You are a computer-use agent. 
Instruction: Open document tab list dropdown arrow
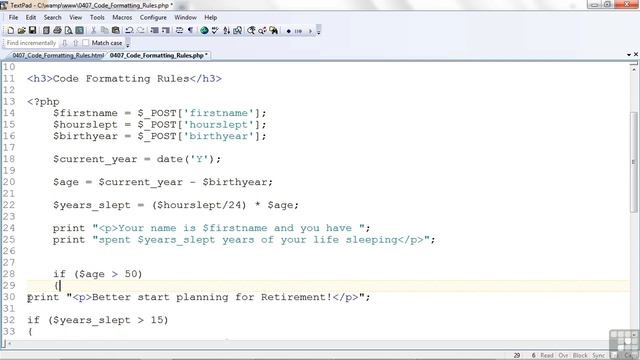[629, 55]
